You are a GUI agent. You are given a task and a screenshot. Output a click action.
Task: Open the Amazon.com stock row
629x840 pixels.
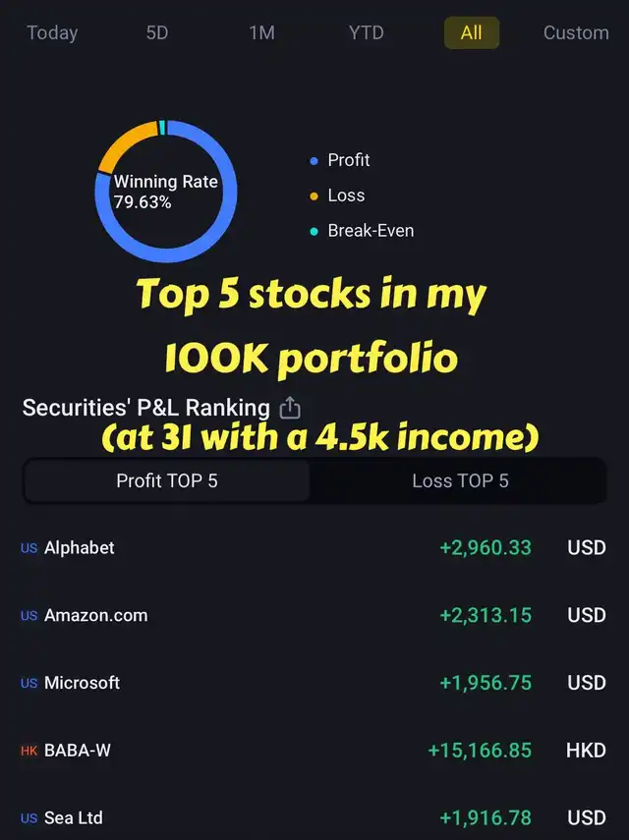314,615
